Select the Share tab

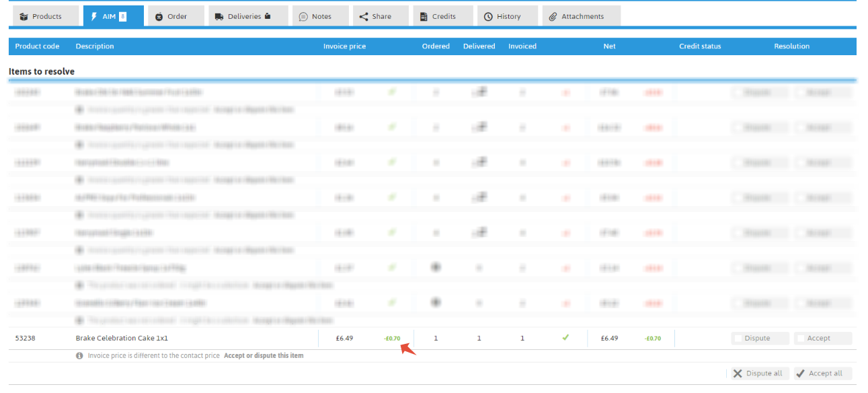[x=381, y=16]
